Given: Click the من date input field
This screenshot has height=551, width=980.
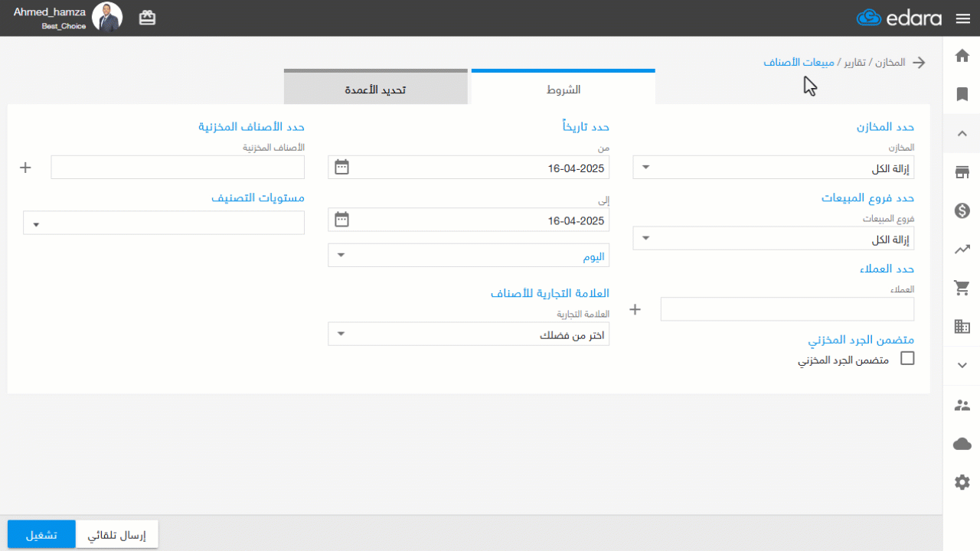Looking at the screenshot, I should (x=469, y=168).
